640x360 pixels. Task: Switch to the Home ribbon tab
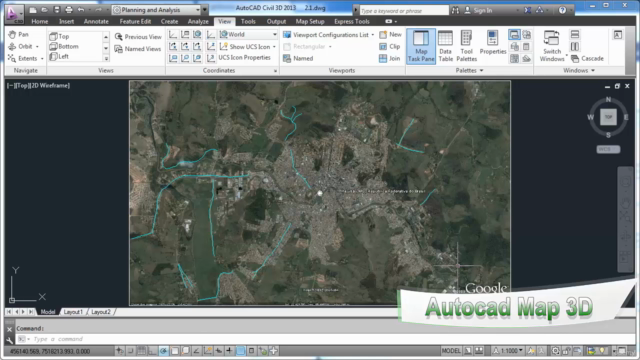[x=40, y=22]
